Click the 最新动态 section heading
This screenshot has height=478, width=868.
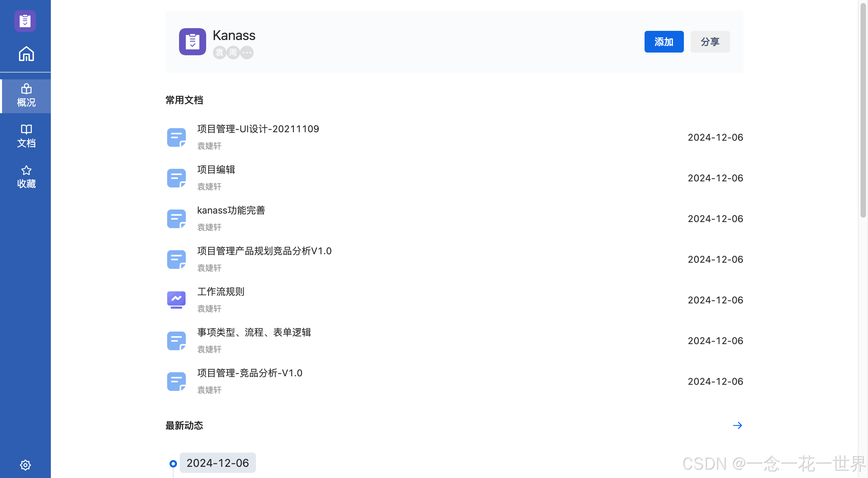coord(184,425)
